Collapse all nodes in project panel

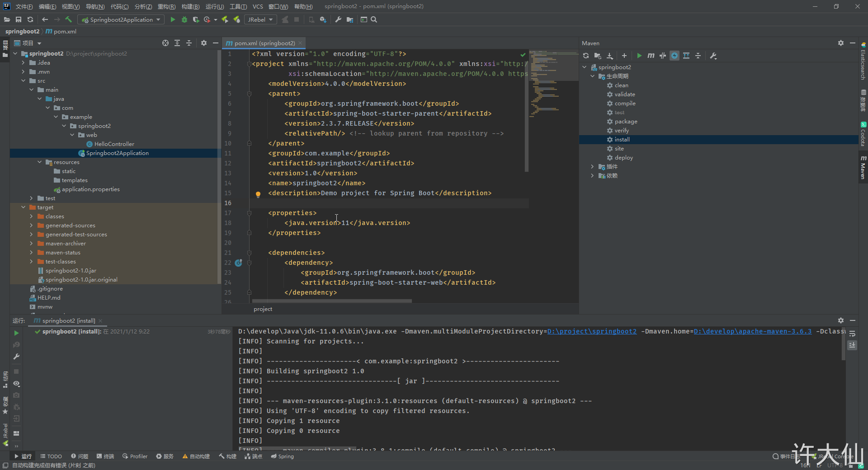click(189, 43)
